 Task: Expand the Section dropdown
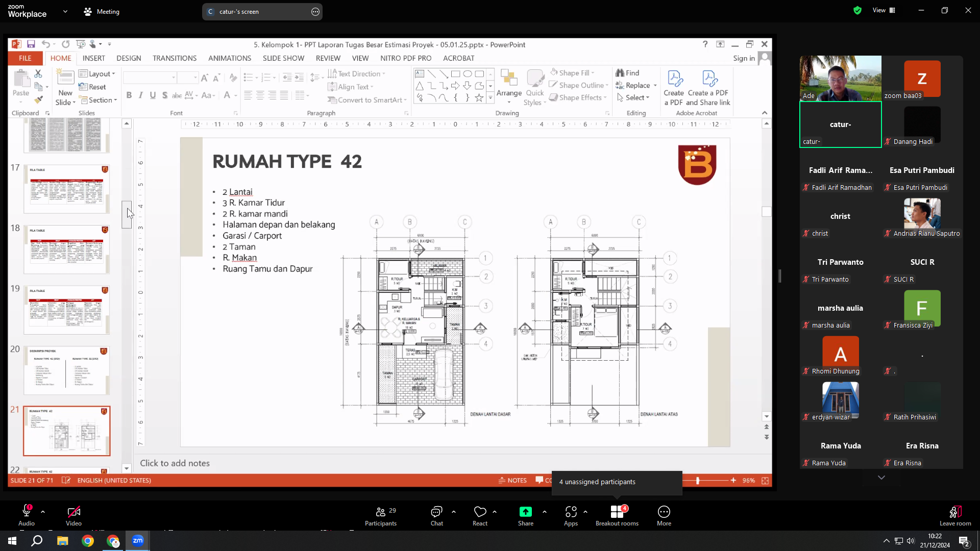98,100
